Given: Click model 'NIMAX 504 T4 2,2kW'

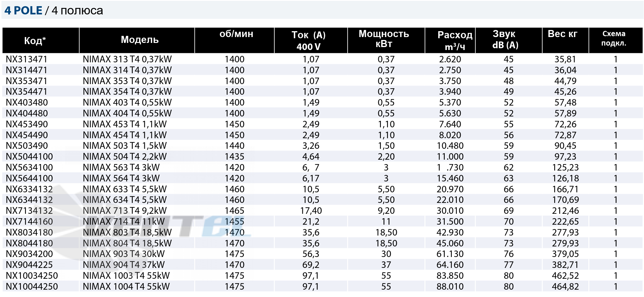Looking at the screenshot, I should click(125, 156).
